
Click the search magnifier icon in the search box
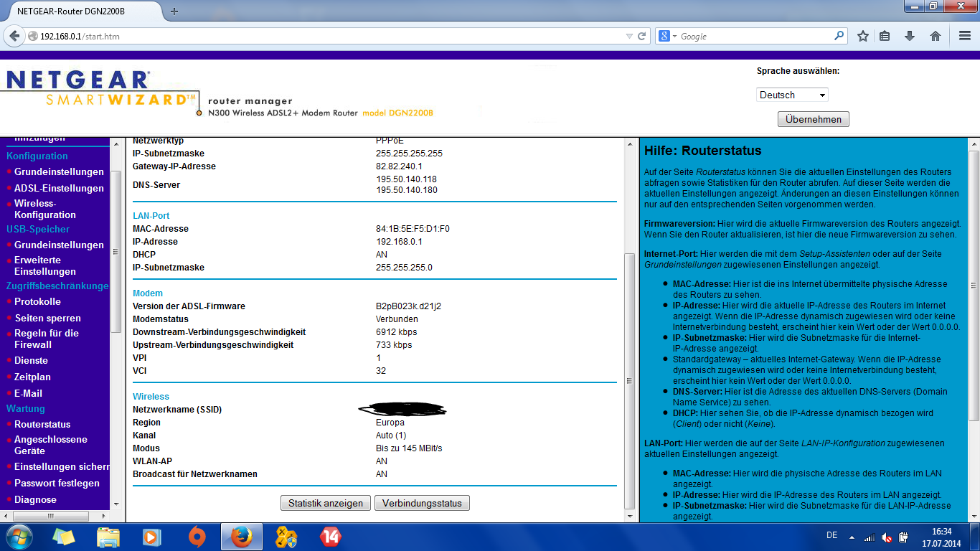pyautogui.click(x=839, y=36)
